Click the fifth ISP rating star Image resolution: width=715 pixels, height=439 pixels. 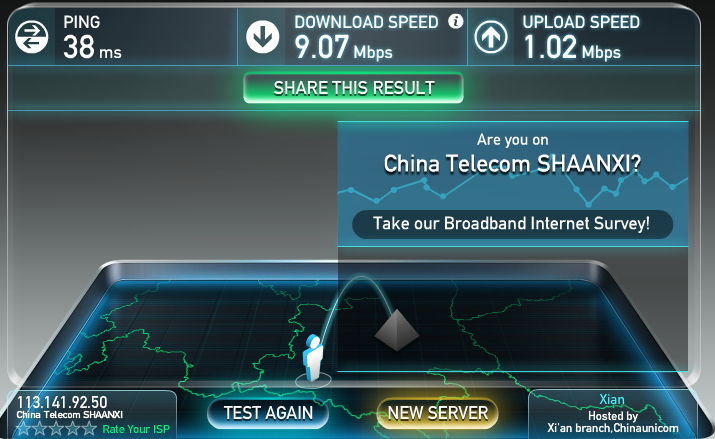pos(89,429)
